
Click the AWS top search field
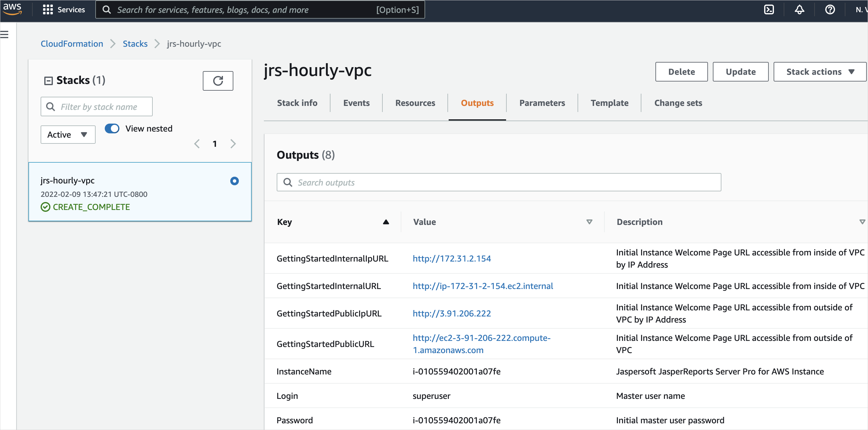click(x=260, y=9)
